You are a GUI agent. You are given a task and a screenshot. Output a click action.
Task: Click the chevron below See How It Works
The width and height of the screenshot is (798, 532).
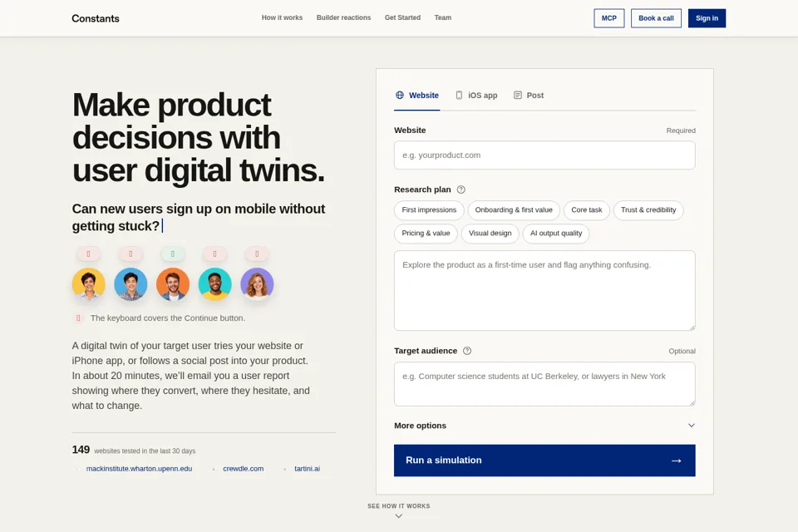399,516
